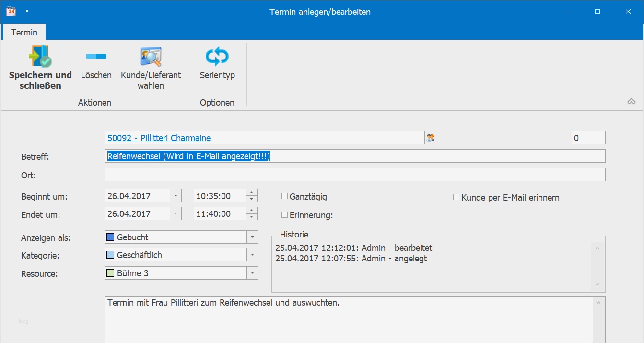The width and height of the screenshot is (644, 343).
Task: Enable the Ganztägig checkbox
Action: [284, 196]
